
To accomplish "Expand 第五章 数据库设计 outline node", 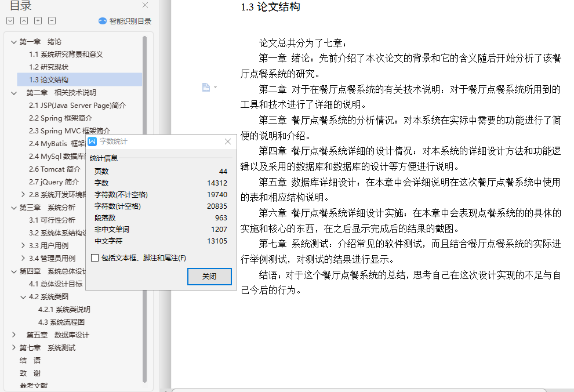I will 14,335.
